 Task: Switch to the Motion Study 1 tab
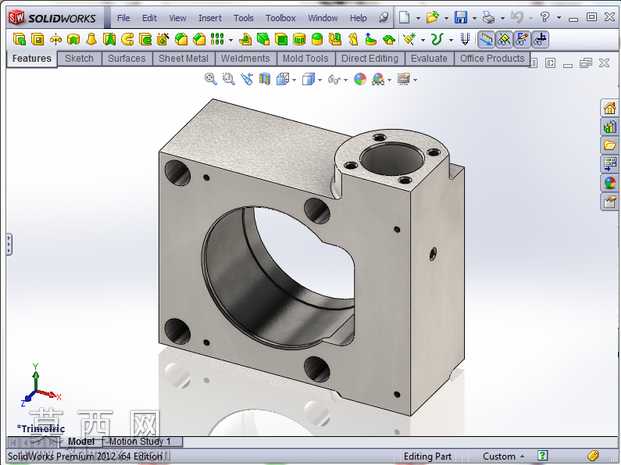click(142, 441)
